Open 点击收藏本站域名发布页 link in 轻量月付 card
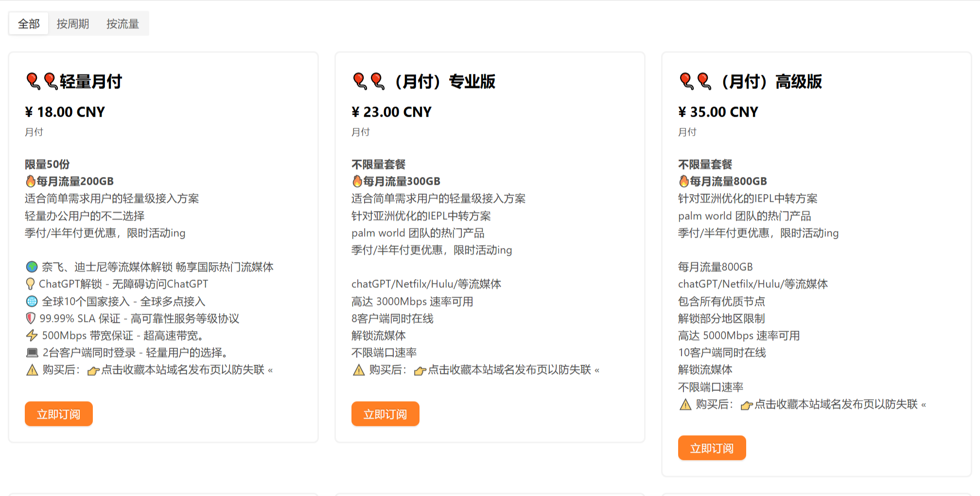Screen dimensions: 980x496 (183, 370)
